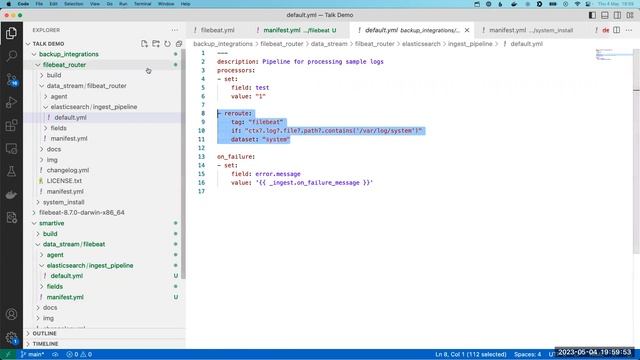
Task: Expand the system_install folder
Action: (64, 202)
